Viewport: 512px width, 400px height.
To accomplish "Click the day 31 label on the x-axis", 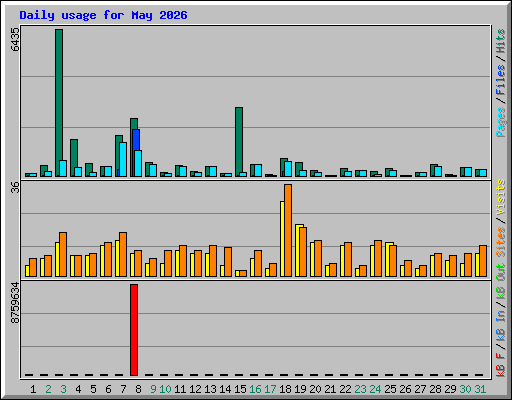I will pyautogui.click(x=480, y=389).
